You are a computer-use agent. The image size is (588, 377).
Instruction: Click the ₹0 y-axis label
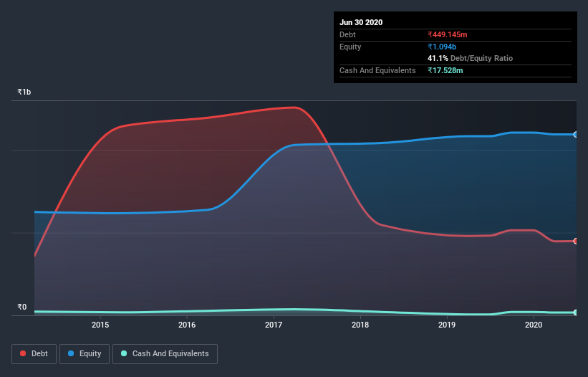[21, 307]
